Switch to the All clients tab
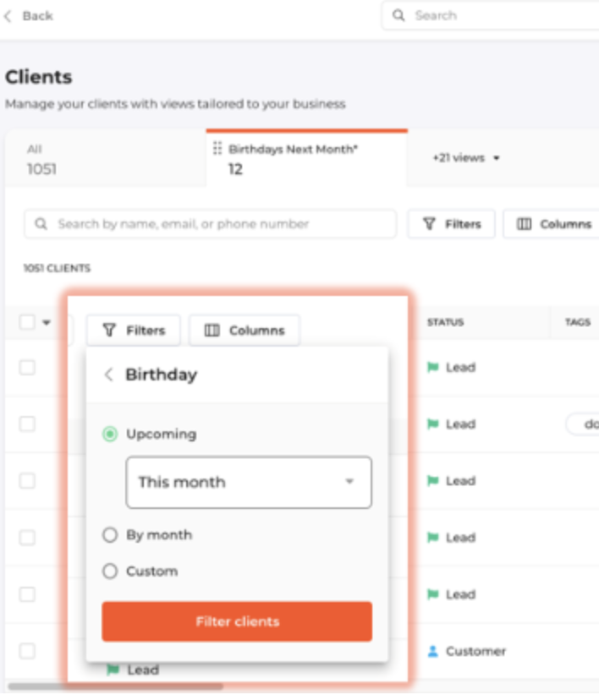 point(41,159)
